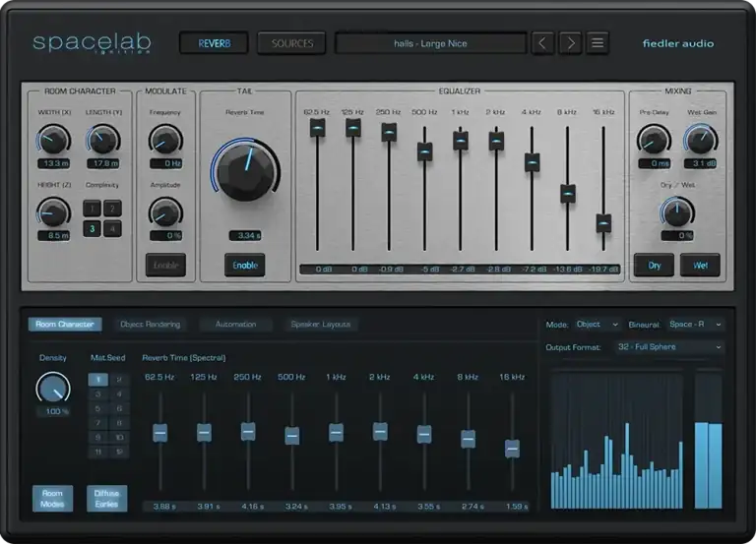Click the 62.5 Hz equalizer fader
756x544 pixels.
pos(317,128)
